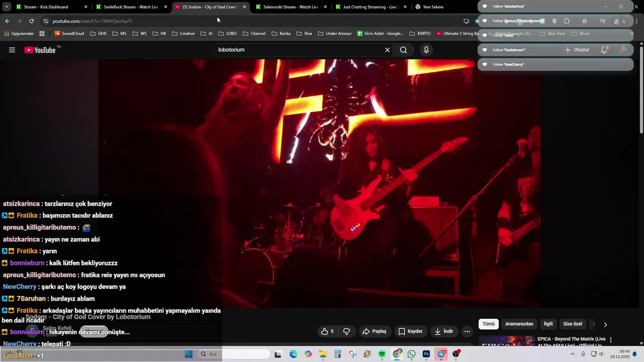Viewport: 644px width, 362px height.
Task: Open the Ekim Aidat Google Sheets bookmark
Action: 380,34
